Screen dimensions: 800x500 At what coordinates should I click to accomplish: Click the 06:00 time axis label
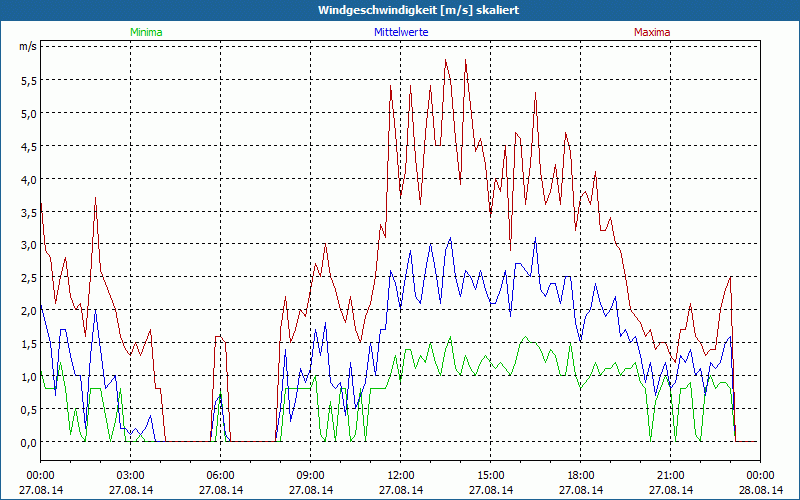click(x=220, y=476)
